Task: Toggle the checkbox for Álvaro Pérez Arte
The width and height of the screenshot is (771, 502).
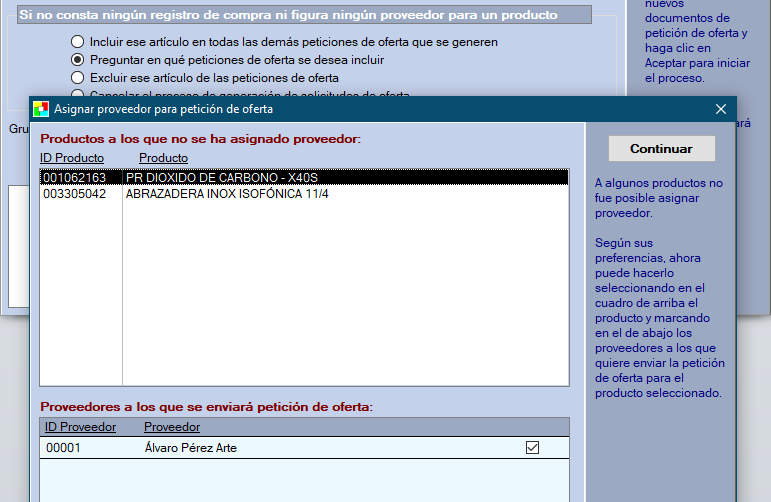Action: click(x=532, y=448)
